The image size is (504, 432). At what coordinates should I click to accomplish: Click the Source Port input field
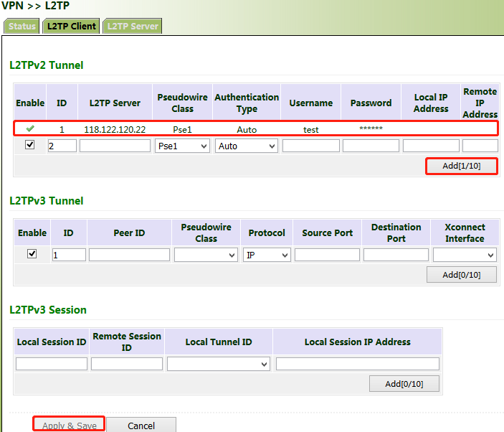click(x=327, y=255)
